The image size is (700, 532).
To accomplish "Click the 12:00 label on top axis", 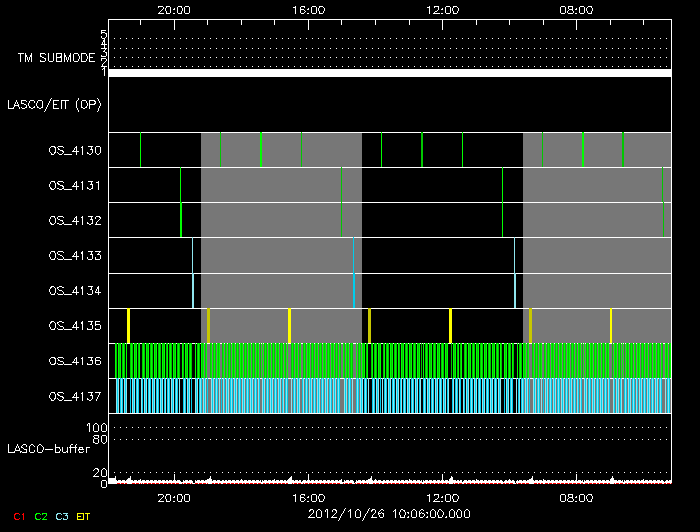I will (x=442, y=9).
